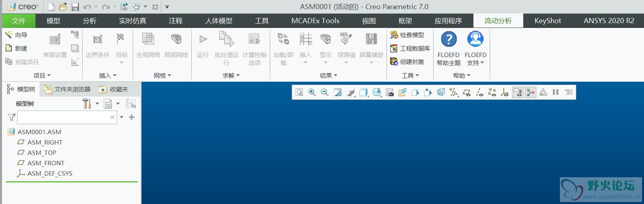Screen dimensions: 644x204
Task: Open FLOEFD 帮助主题
Action: click(449, 49)
